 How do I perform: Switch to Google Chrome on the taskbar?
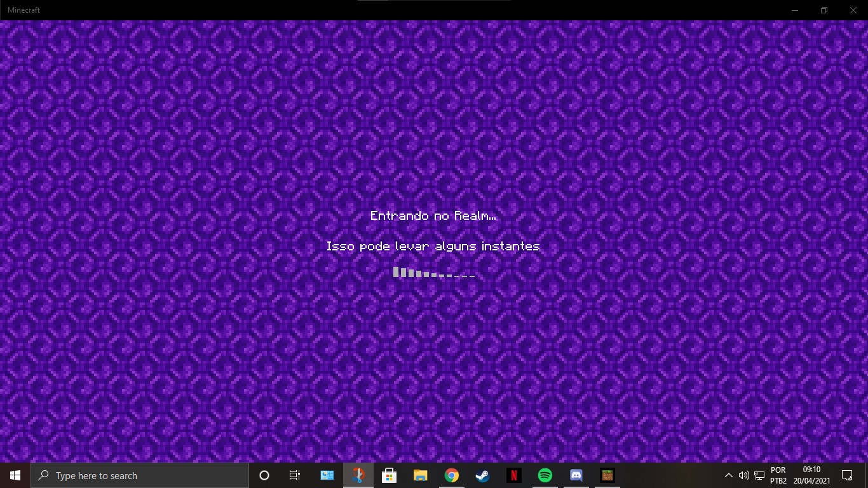click(x=452, y=475)
